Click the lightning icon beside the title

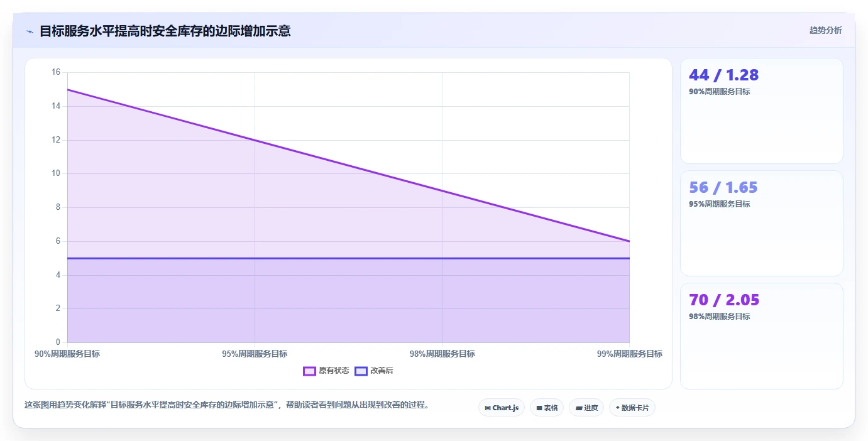30,31
